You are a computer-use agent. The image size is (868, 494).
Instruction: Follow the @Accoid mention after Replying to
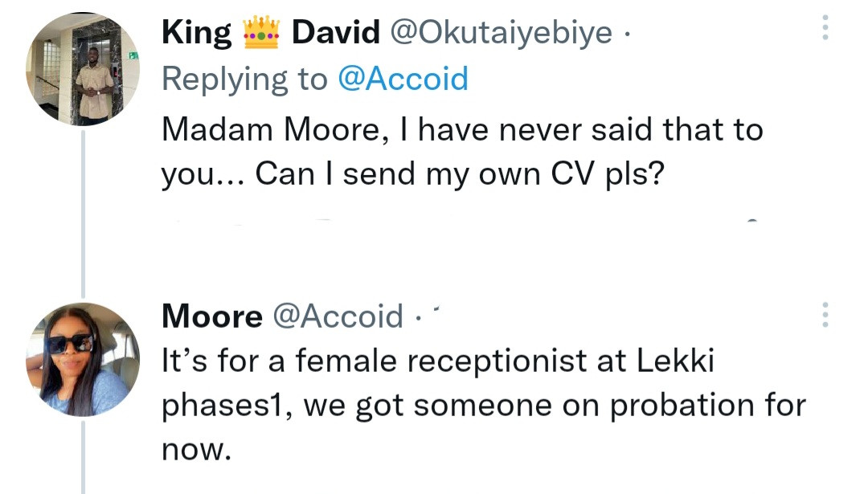click(403, 80)
